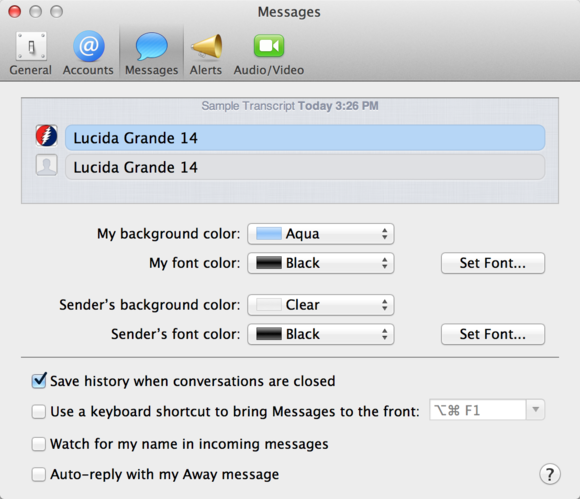Enable Auto-reply with my Away message
Viewport: 580px width, 499px height.
(39, 474)
